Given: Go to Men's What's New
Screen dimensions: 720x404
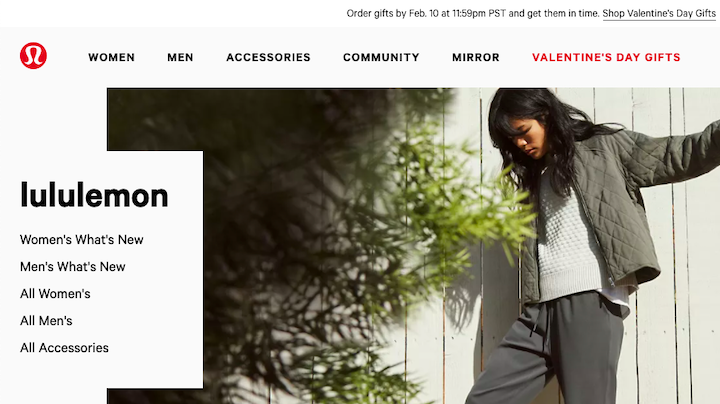Looking at the screenshot, I should point(73,267).
